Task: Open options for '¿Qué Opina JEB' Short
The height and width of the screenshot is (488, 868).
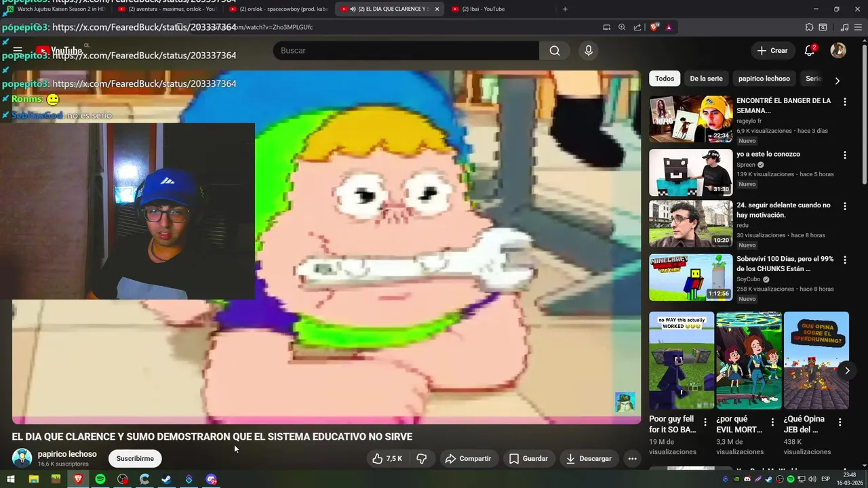Action: click(x=840, y=422)
